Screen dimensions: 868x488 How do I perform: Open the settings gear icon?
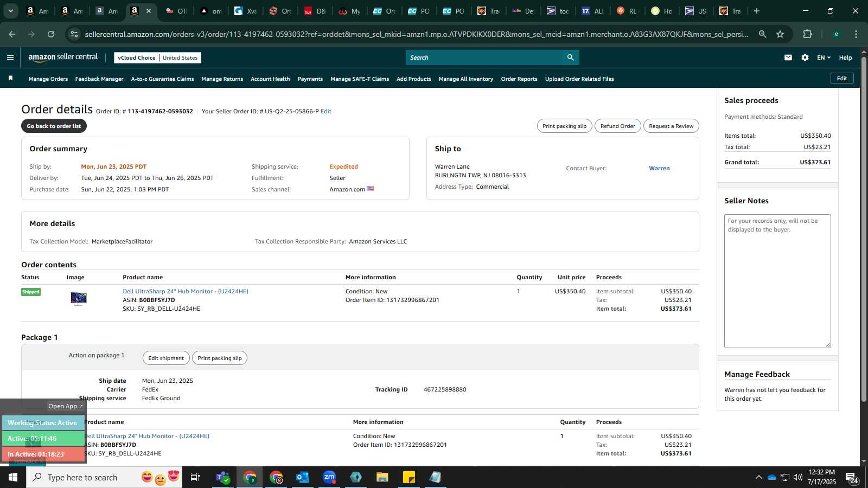[805, 57]
